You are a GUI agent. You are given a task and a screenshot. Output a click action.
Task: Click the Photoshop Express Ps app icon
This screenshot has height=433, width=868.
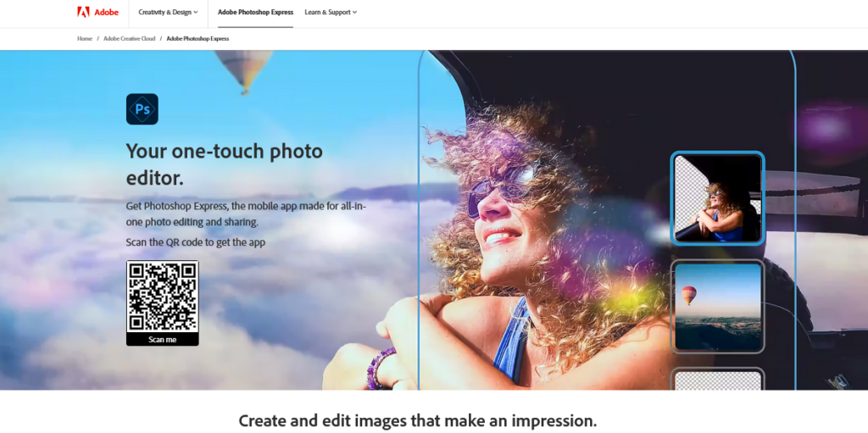[x=142, y=109]
